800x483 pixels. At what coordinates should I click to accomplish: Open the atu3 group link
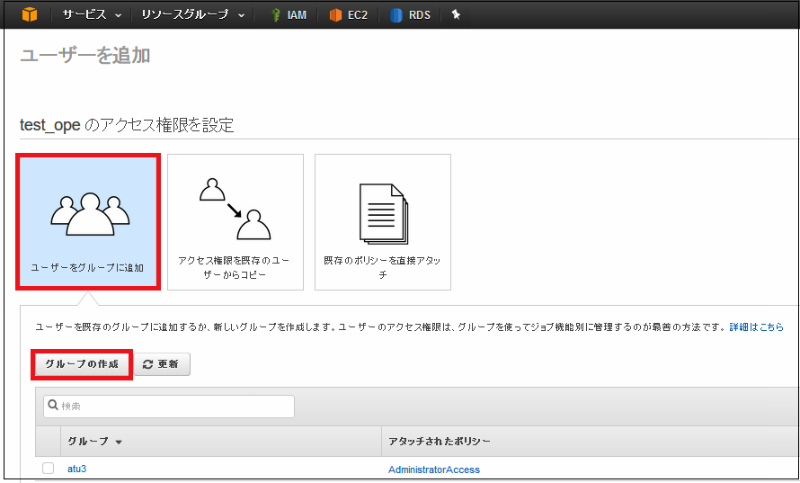click(78, 469)
